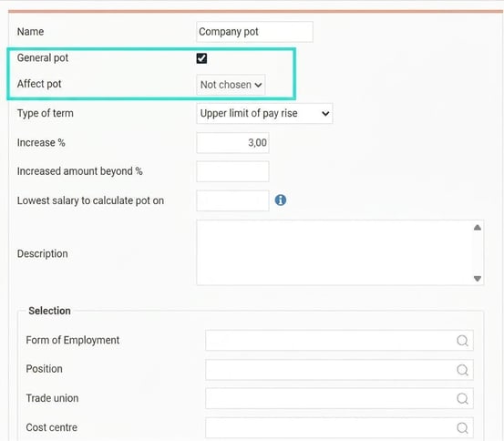Click the Lowest salary to calculate pot on field
The image size is (504, 441).
[x=232, y=200]
